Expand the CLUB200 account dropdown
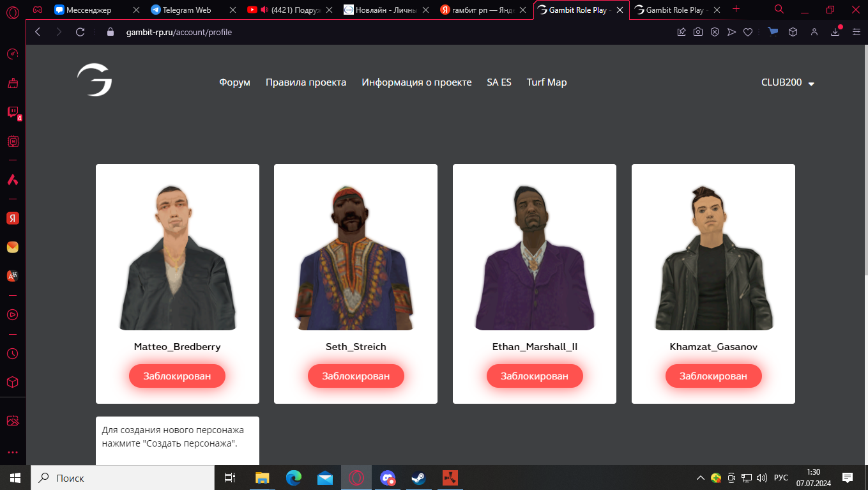Screen dimensions: 868x490 pyautogui.click(x=788, y=82)
